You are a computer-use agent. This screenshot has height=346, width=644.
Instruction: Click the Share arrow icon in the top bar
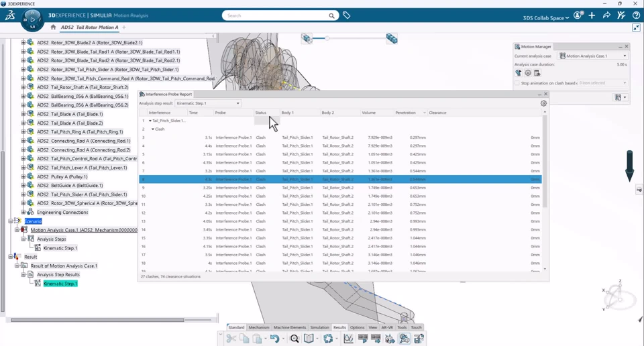pos(606,15)
